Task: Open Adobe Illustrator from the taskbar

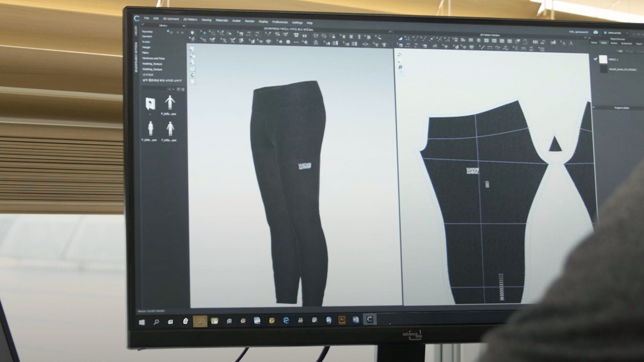Action: (x=342, y=320)
